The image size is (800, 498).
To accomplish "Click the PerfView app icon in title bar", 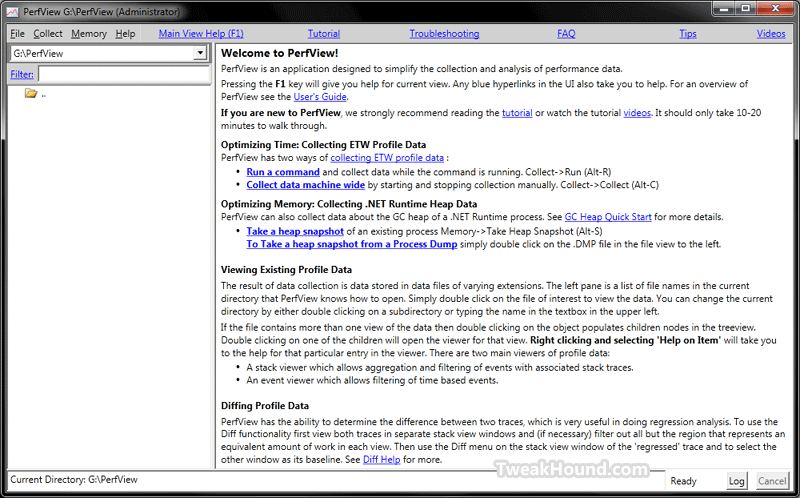I will pyautogui.click(x=12, y=11).
